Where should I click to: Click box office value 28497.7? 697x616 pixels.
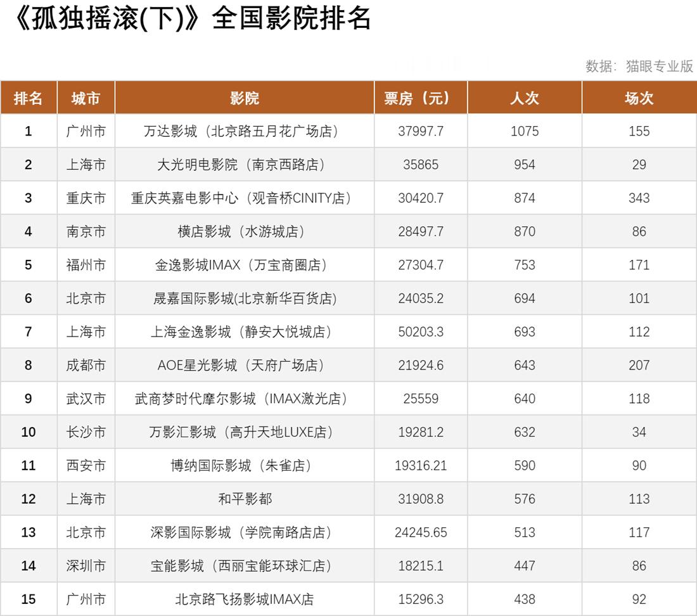point(421,231)
